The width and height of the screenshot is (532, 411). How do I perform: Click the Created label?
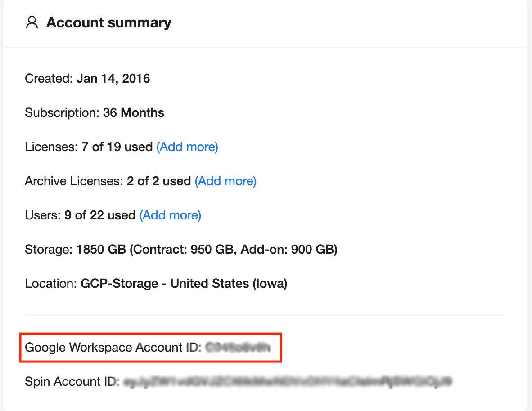click(49, 79)
